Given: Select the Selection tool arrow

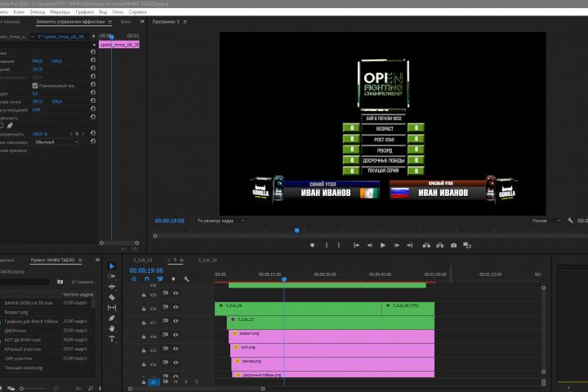Looking at the screenshot, I should pyautogui.click(x=112, y=266).
